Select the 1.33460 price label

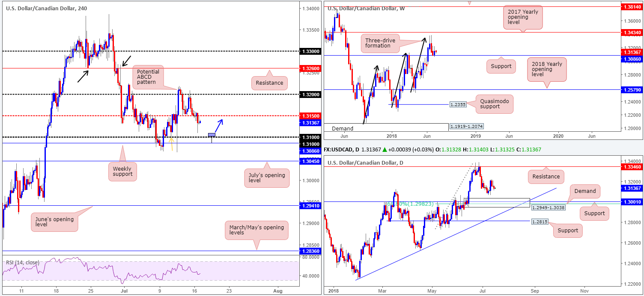(x=632, y=167)
